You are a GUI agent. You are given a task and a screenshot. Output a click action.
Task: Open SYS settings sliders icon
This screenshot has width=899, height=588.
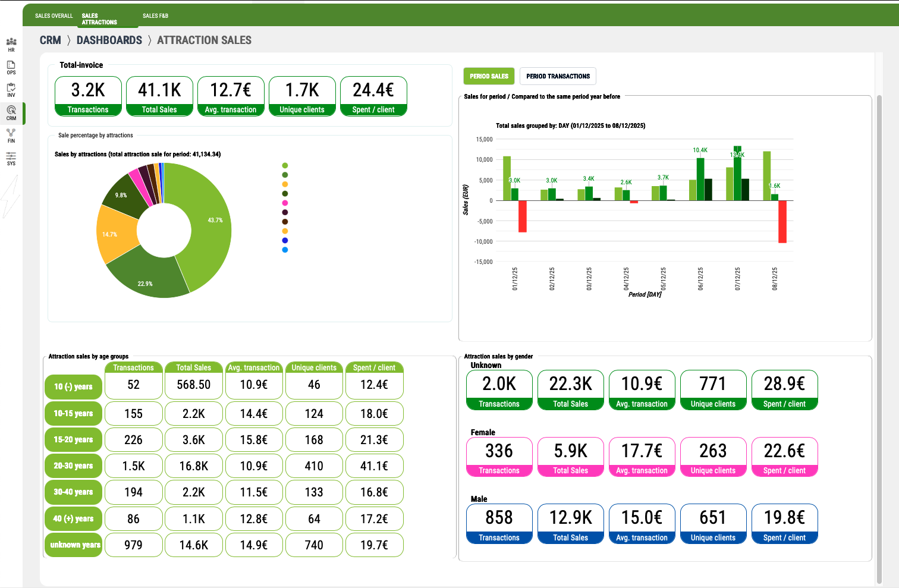[x=11, y=158]
